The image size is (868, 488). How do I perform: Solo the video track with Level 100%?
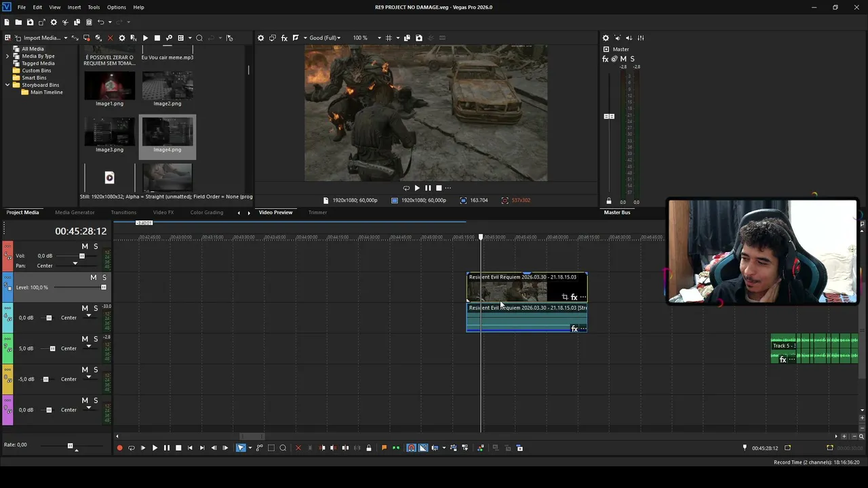pyautogui.click(x=104, y=277)
